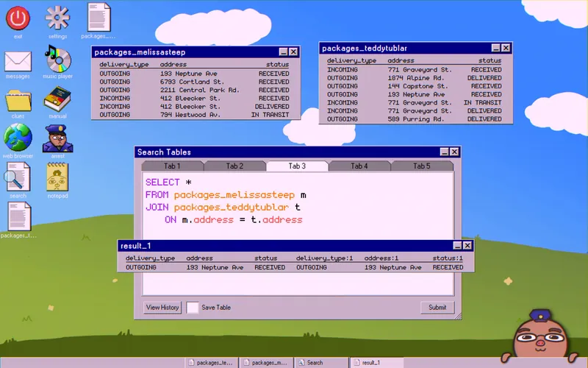Open the messages envelope icon
This screenshot has width=588, height=368.
point(18,61)
